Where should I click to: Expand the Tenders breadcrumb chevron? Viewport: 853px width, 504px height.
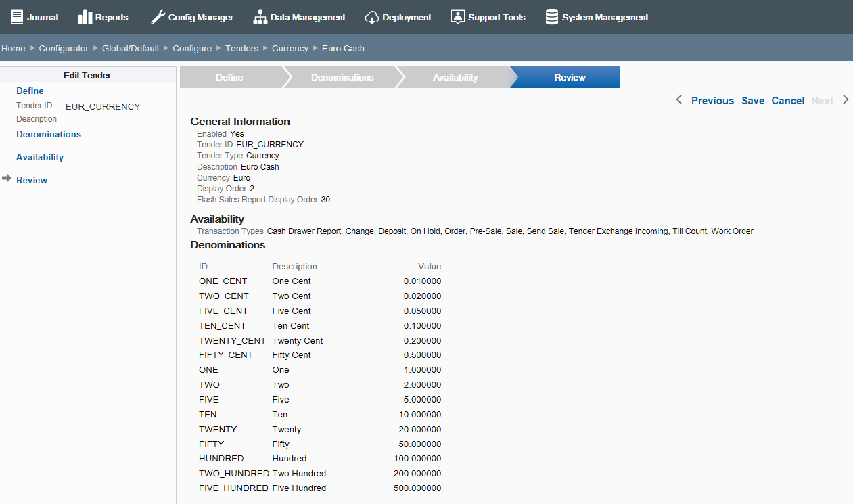click(x=267, y=48)
